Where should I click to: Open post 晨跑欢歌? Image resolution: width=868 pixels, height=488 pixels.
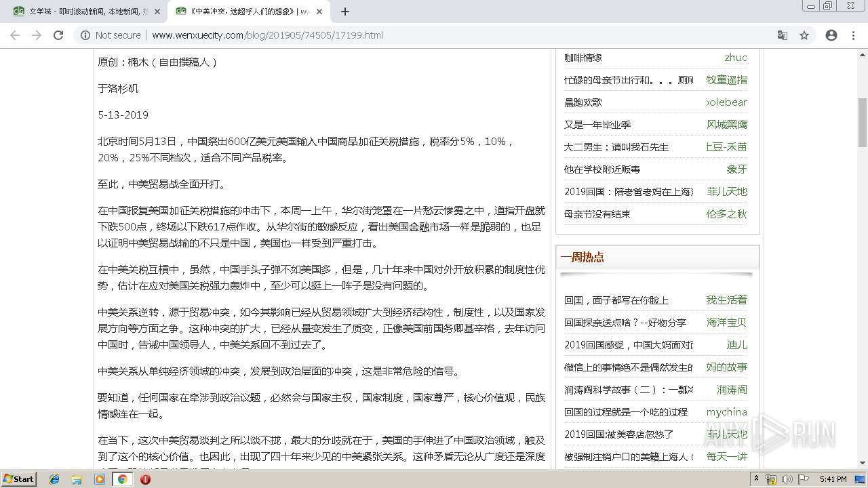[x=583, y=102]
